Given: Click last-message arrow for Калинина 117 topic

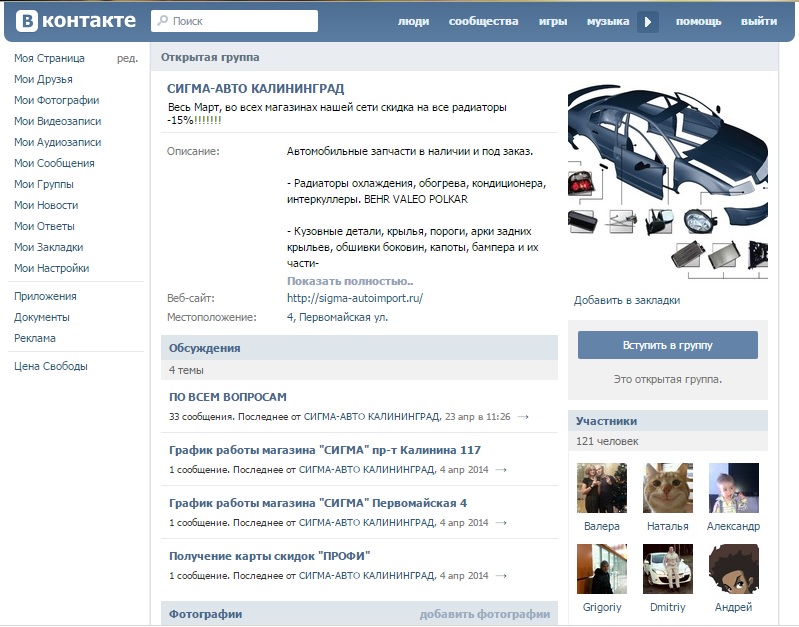Looking at the screenshot, I should pos(501,470).
